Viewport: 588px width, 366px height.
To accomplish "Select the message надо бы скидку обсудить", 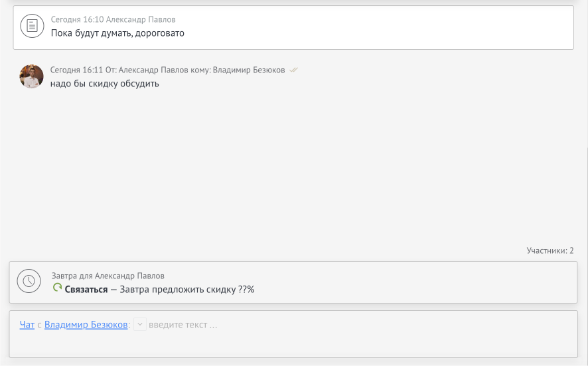I will [x=104, y=84].
